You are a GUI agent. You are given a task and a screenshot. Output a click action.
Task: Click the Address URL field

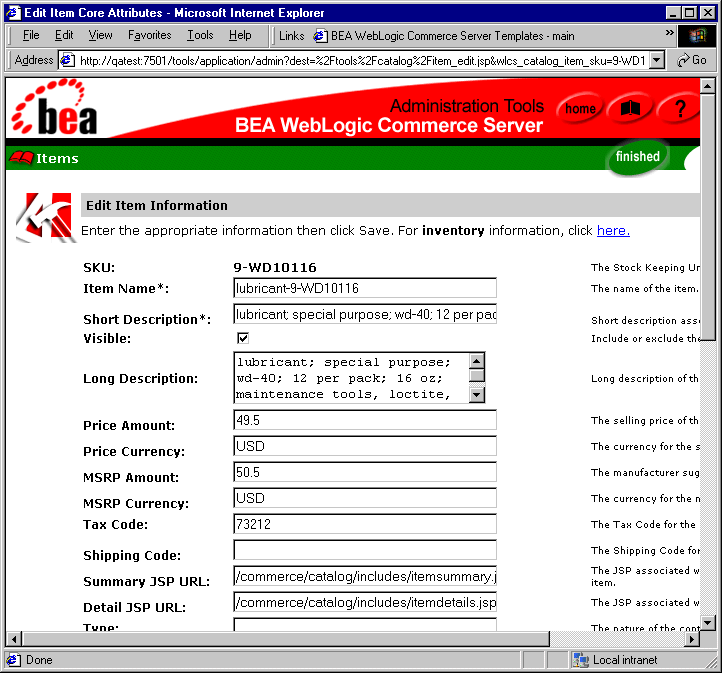(x=363, y=60)
